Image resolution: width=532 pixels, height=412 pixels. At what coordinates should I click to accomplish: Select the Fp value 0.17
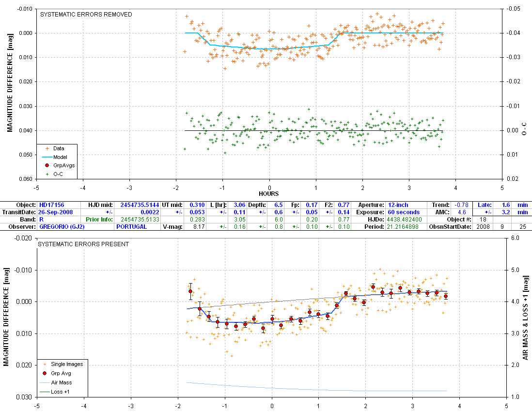click(x=312, y=205)
